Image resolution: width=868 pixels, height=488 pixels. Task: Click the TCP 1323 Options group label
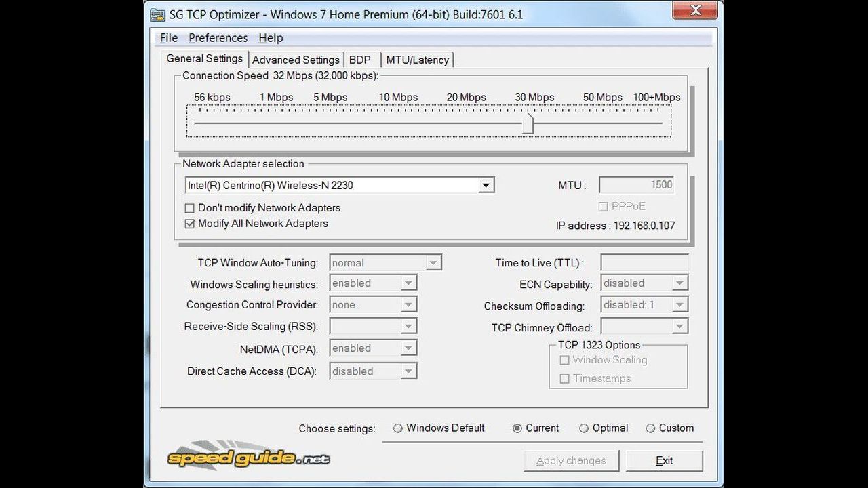pos(599,345)
